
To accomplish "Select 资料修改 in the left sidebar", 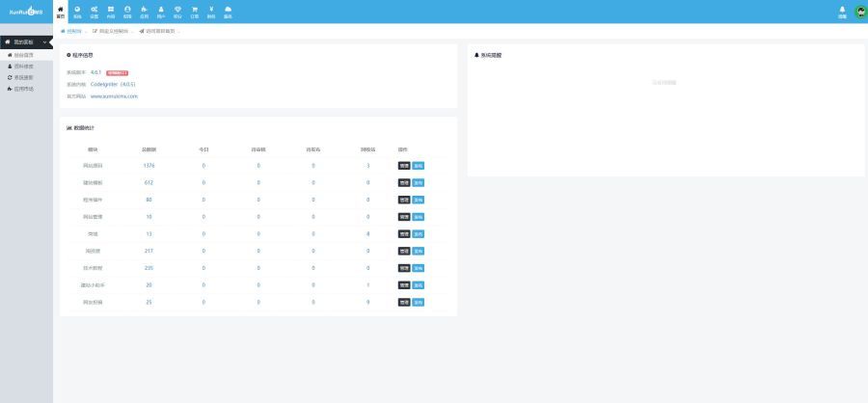I will [x=23, y=67].
